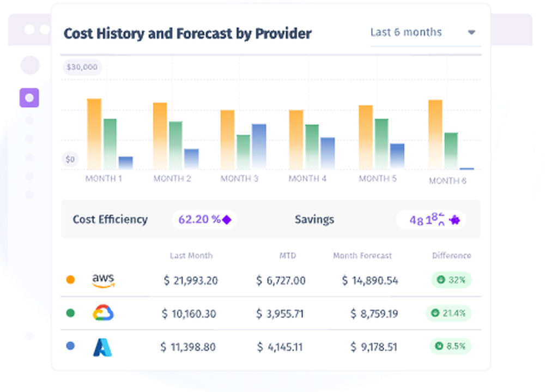545x392 pixels.
Task: Click the 62.20 % cost efficiency badge
Action: click(x=204, y=220)
